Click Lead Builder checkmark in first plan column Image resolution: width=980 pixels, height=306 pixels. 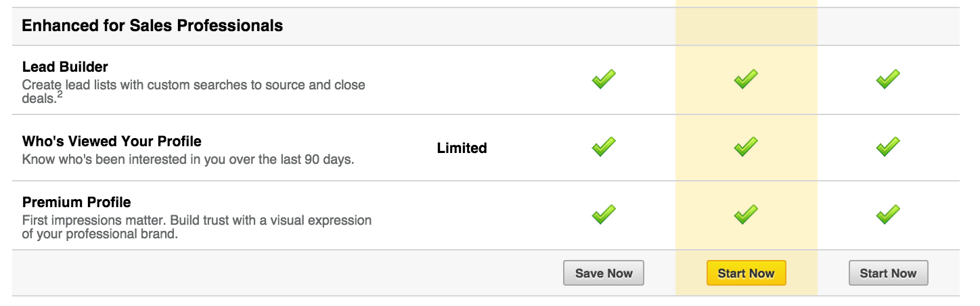[x=604, y=79]
